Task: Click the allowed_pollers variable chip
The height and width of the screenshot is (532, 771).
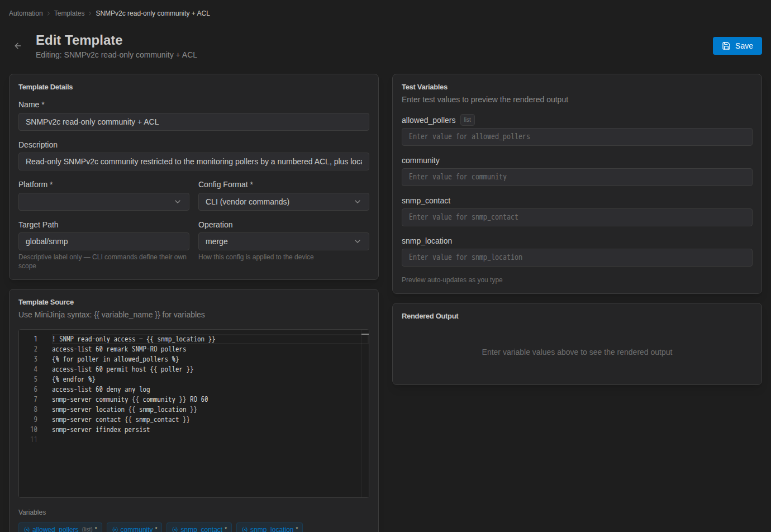Action: coord(60,529)
